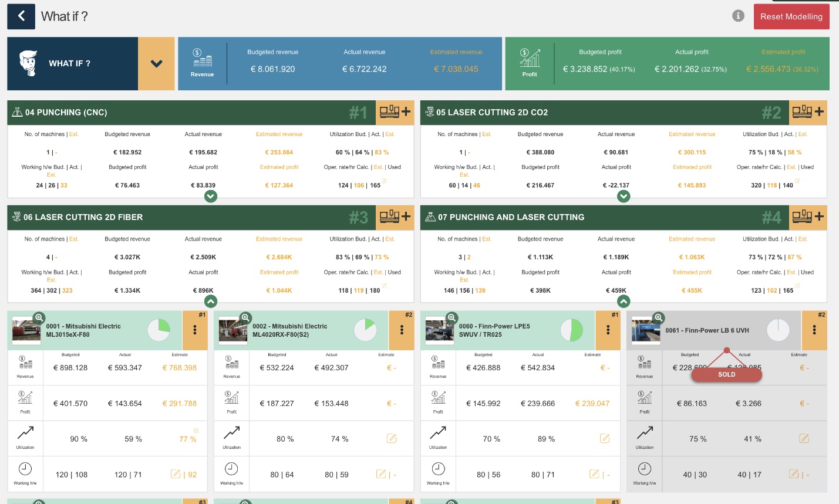Image resolution: width=839 pixels, height=504 pixels.
Task: Add machine to 05 Laser Cutting 2D CO2
Action: pyautogui.click(x=807, y=112)
